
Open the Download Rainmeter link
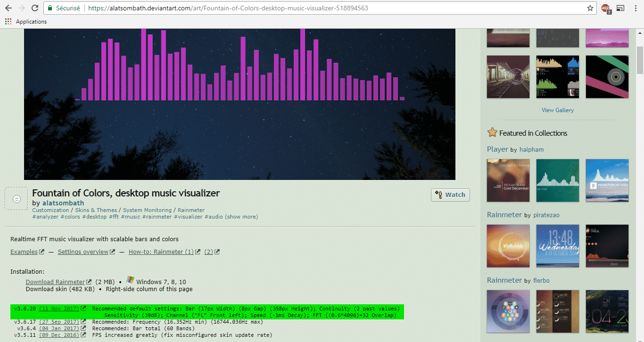pyautogui.click(x=55, y=282)
